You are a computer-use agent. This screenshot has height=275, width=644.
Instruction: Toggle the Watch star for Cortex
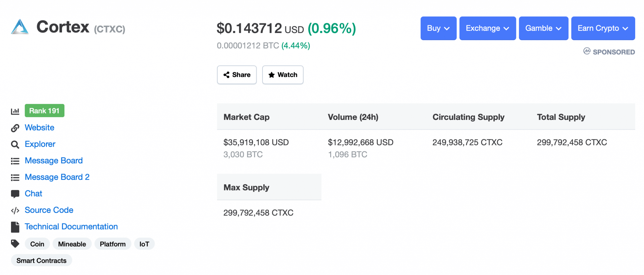(x=282, y=75)
